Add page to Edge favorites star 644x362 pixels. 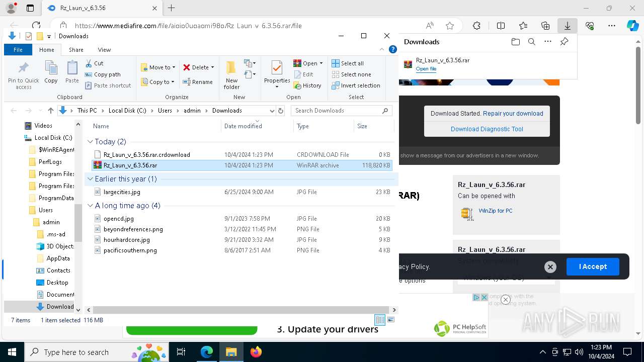coord(450,26)
